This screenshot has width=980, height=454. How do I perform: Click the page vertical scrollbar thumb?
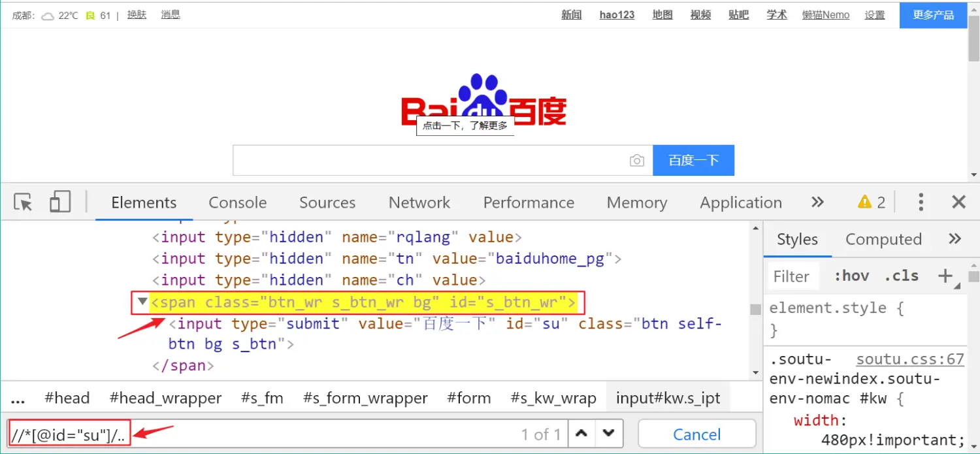pyautogui.click(x=973, y=39)
